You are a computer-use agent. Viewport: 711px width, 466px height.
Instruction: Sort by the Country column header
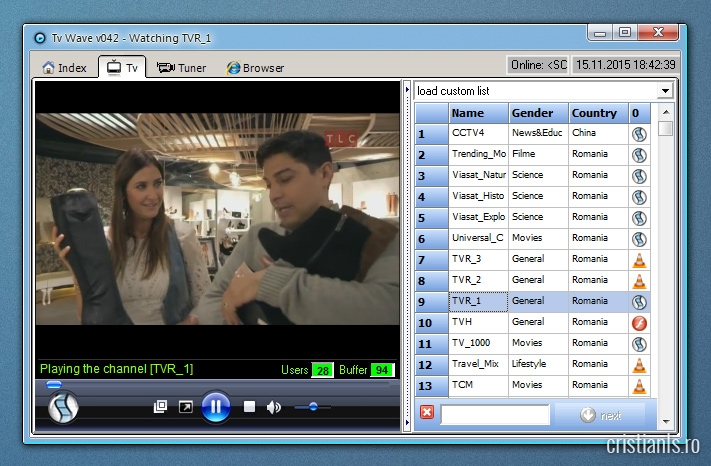coord(599,113)
